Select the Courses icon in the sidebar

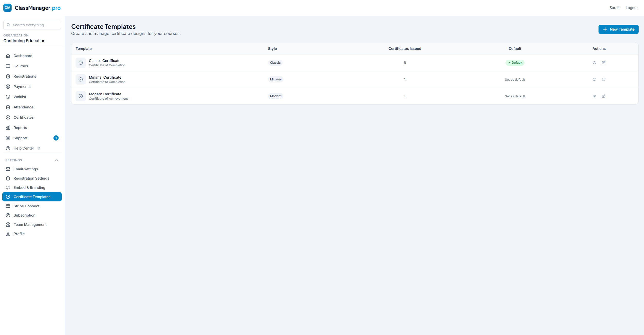8,66
